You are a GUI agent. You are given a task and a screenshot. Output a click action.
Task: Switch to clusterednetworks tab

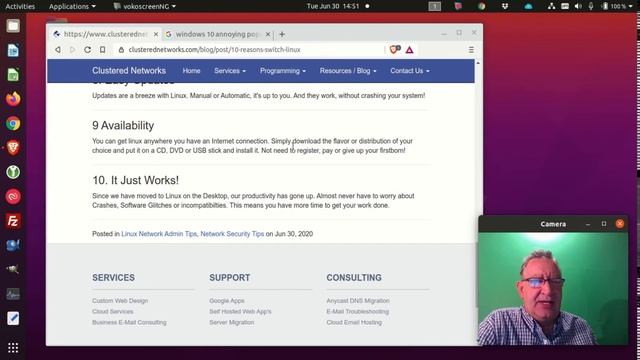105,34
